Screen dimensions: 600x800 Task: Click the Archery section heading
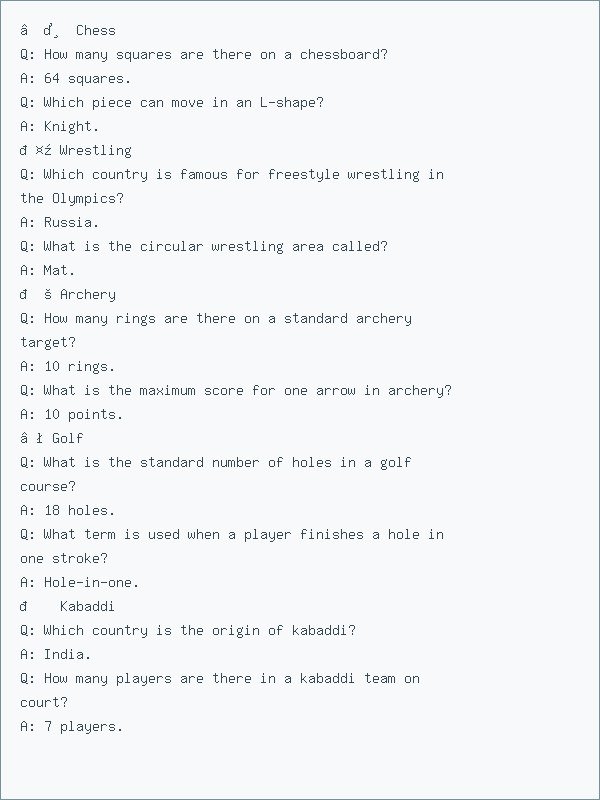pyautogui.click(x=87, y=294)
